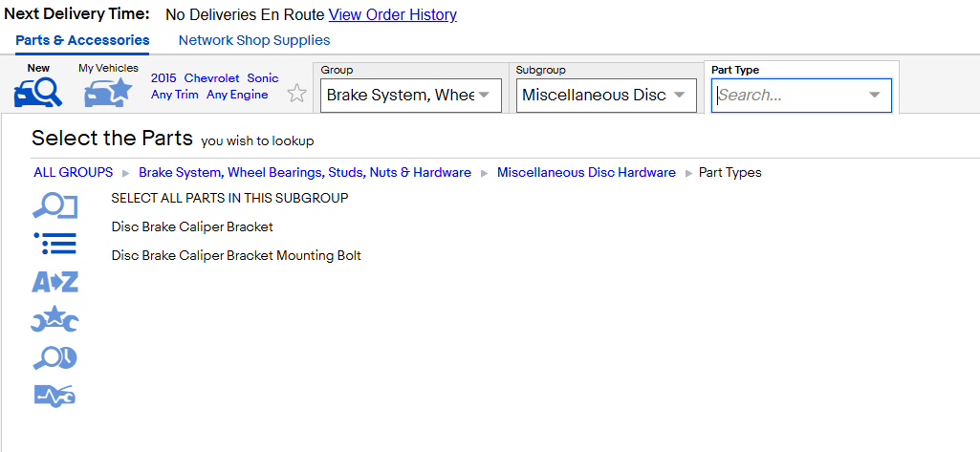Select the magnifier part lookup sidebar icon
Viewport: 980px width, 452px height.
pos(54,206)
